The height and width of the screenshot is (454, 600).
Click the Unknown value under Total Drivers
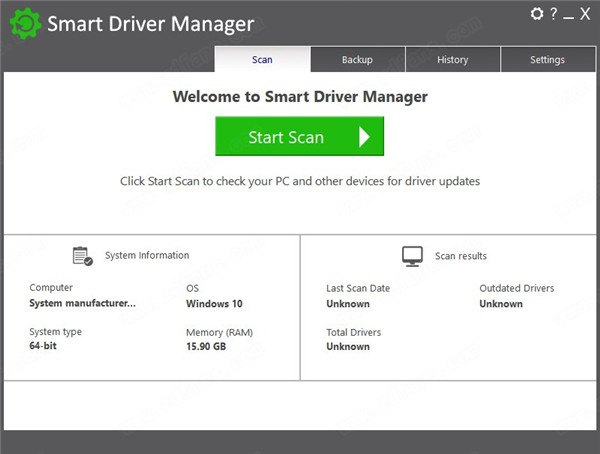[348, 347]
